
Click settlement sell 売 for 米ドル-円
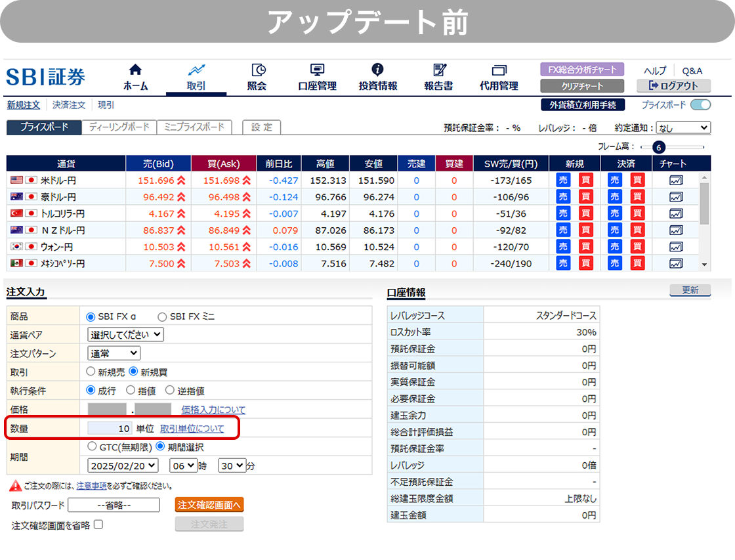tap(614, 180)
